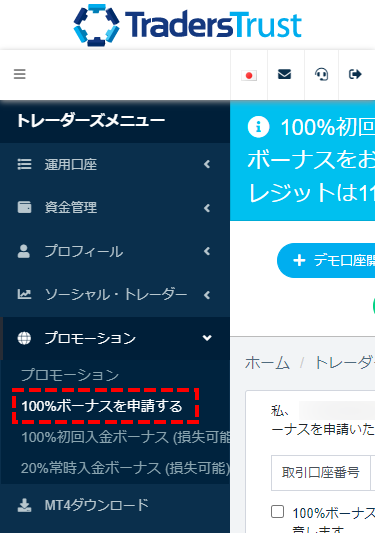375x533 pixels.
Task: Click the TradersTrust logo
Action: pos(187,25)
